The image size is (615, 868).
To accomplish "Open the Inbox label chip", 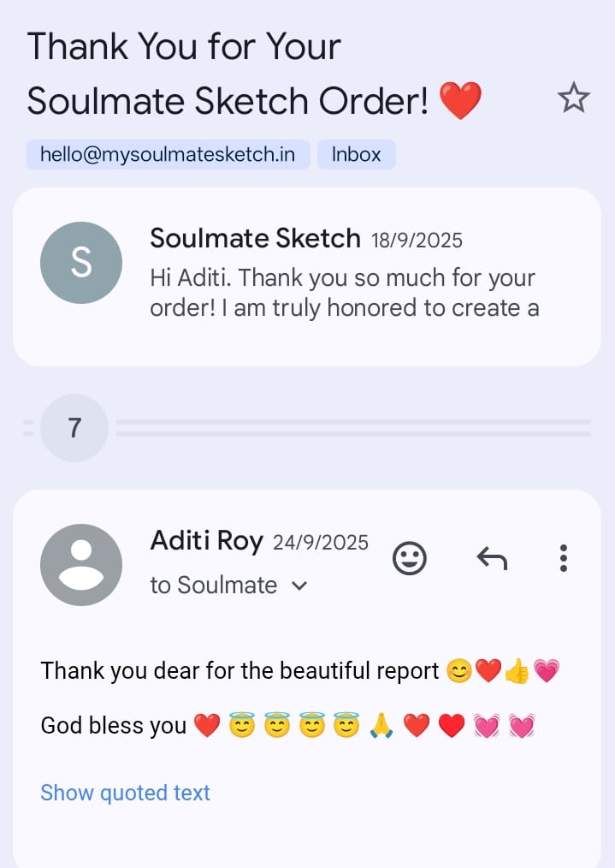I will [x=356, y=155].
